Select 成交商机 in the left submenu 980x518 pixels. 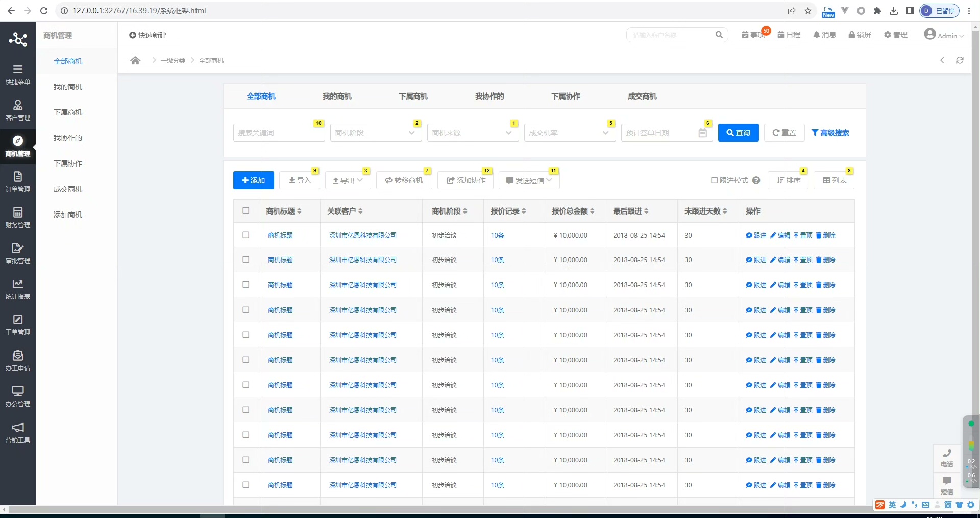(68, 189)
